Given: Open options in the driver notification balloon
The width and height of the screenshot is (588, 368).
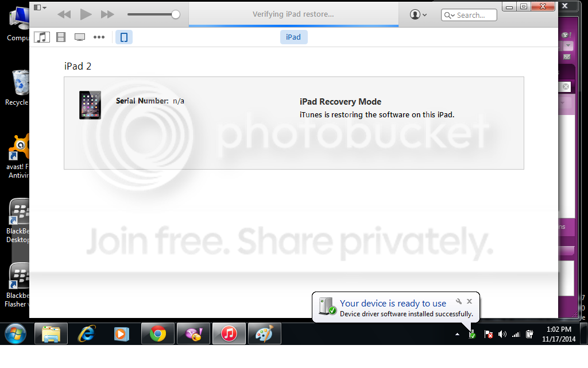Looking at the screenshot, I should click(x=459, y=301).
